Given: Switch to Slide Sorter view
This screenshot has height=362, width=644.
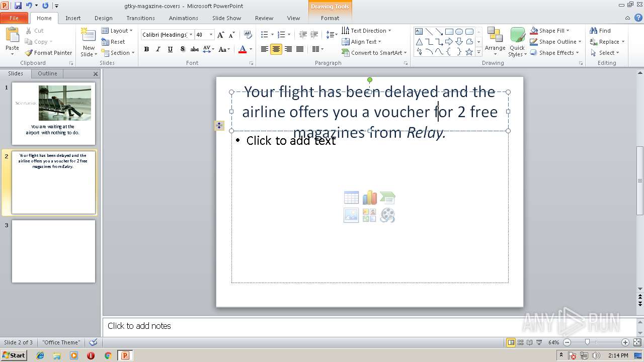Looking at the screenshot, I should [x=520, y=342].
